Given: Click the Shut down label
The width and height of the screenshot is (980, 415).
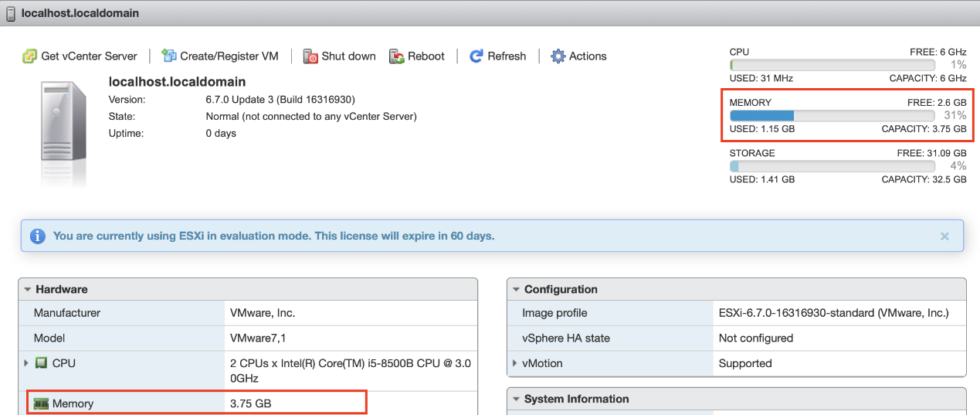Looking at the screenshot, I should [x=349, y=56].
